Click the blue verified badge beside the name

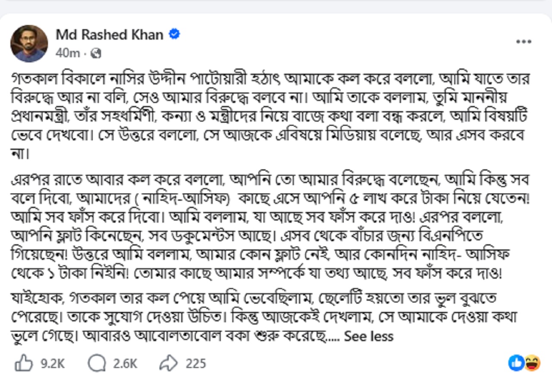tap(174, 34)
